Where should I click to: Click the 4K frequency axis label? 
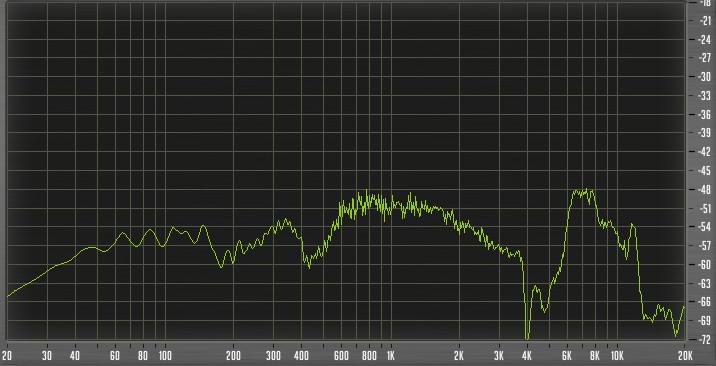(527, 356)
